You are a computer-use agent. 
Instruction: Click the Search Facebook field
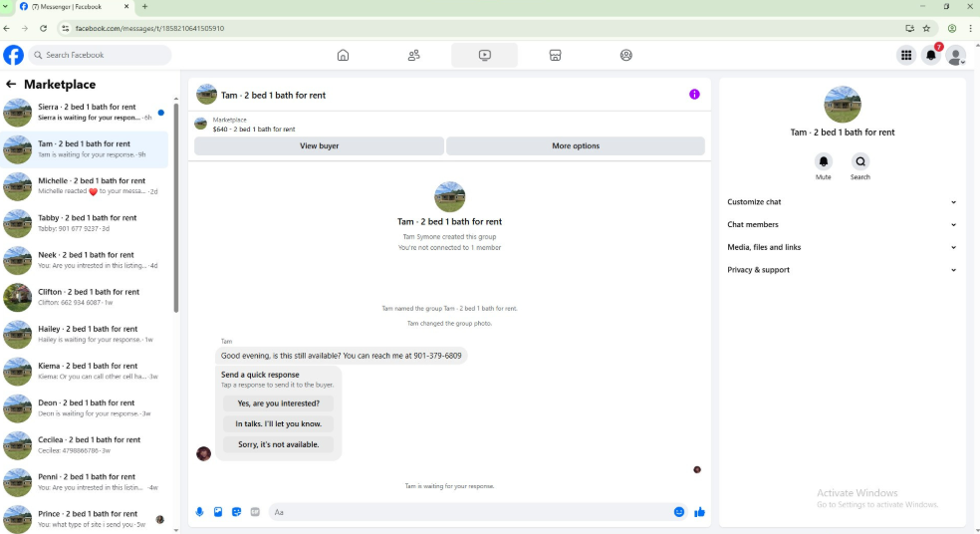click(x=100, y=55)
